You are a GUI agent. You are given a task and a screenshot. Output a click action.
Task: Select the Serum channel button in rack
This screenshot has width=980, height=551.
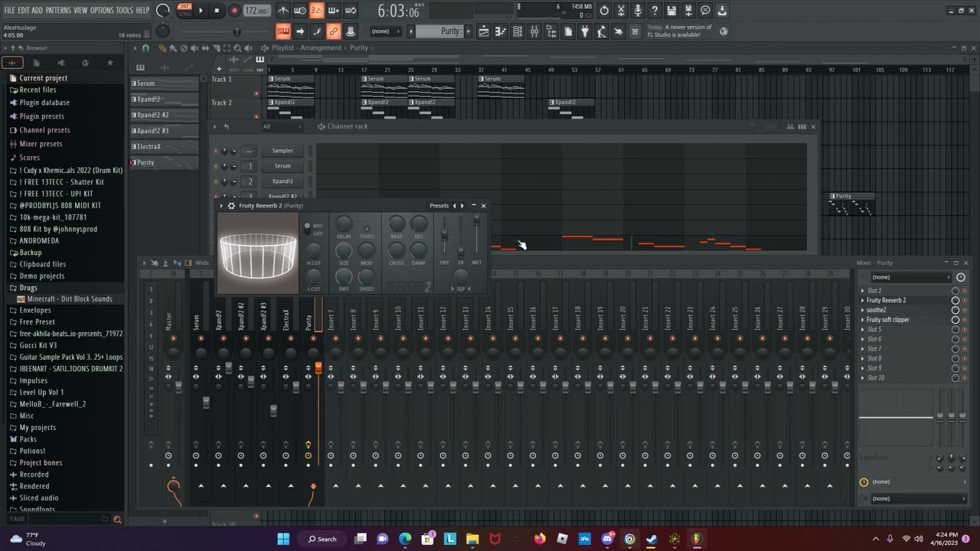click(283, 166)
